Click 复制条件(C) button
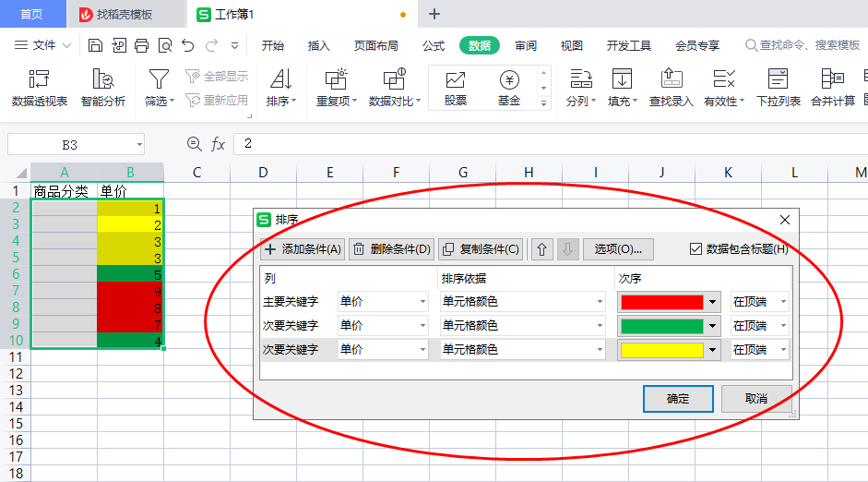Image resolution: width=868 pixels, height=482 pixels. pos(482,249)
